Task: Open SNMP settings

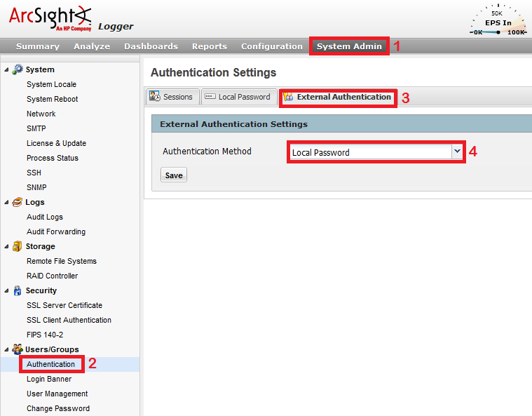Action: [x=36, y=187]
